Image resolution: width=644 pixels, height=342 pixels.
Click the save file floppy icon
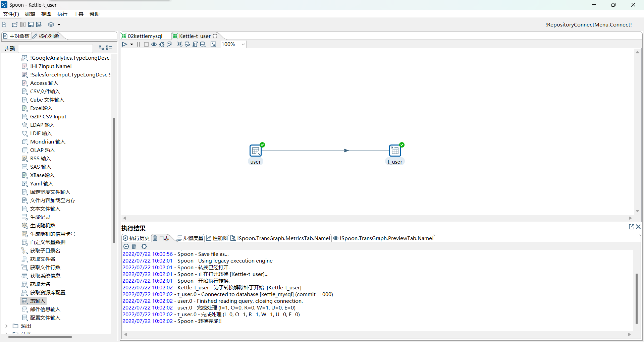(x=31, y=24)
